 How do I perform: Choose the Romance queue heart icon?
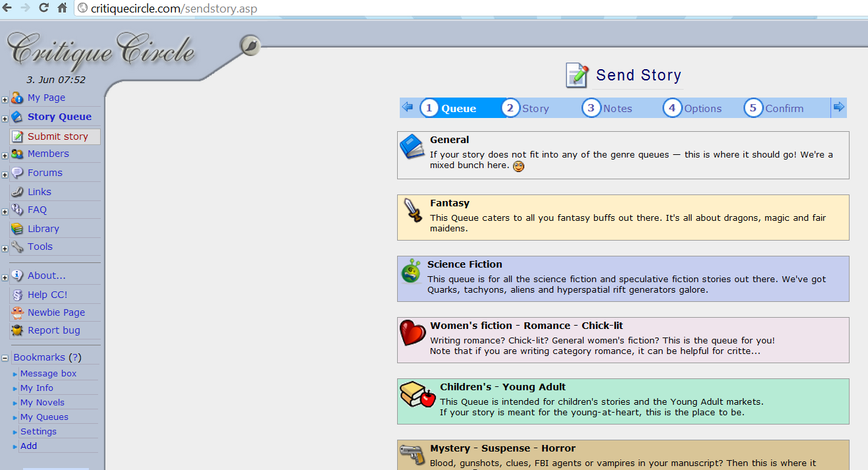(x=413, y=333)
